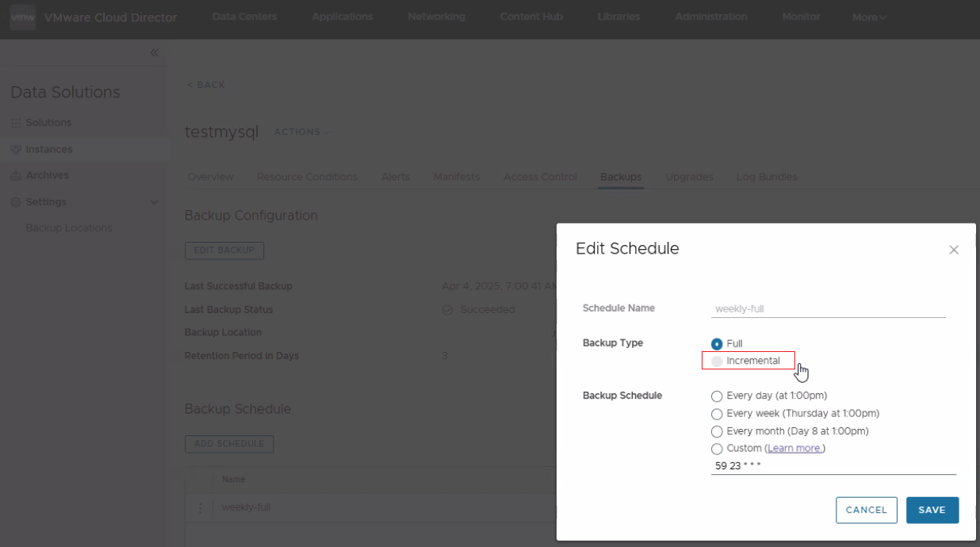Screen dimensions: 980x547
Task: Open Archives in the sidebar
Action: click(x=47, y=175)
